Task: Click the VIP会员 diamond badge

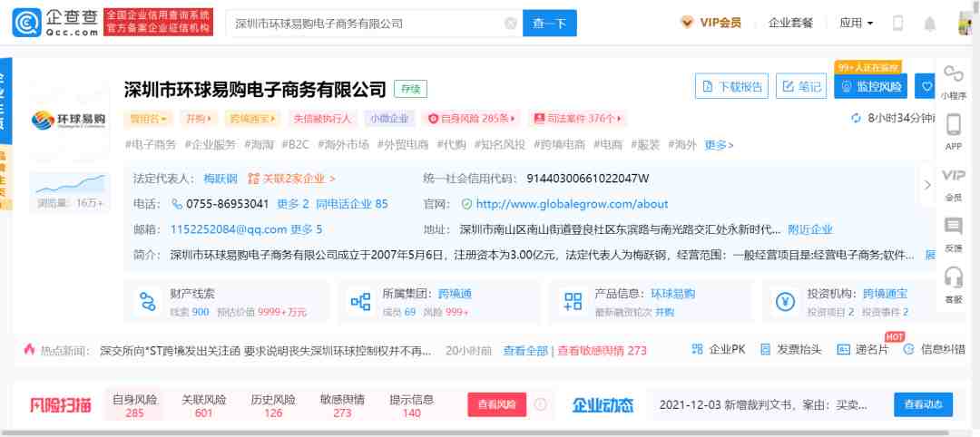Action: coord(687,23)
